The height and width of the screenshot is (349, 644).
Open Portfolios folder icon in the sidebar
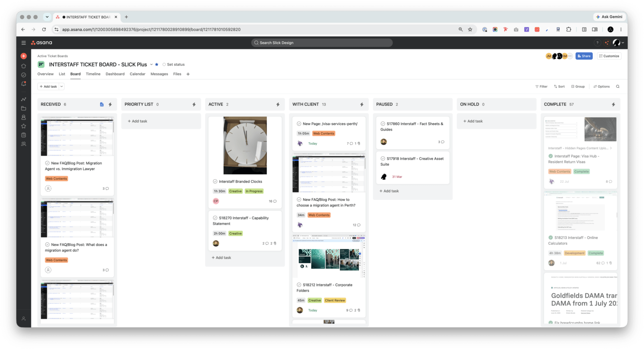pyautogui.click(x=23, y=108)
